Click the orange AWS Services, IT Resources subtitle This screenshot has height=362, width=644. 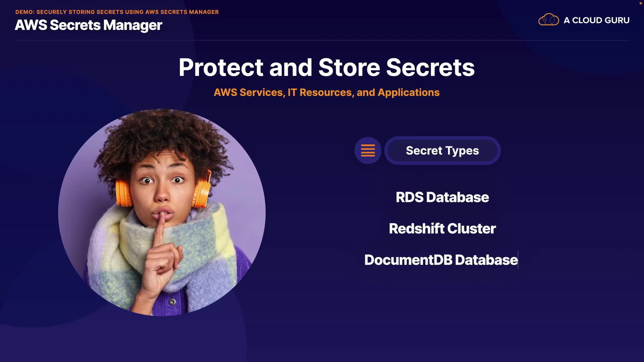pos(327,93)
